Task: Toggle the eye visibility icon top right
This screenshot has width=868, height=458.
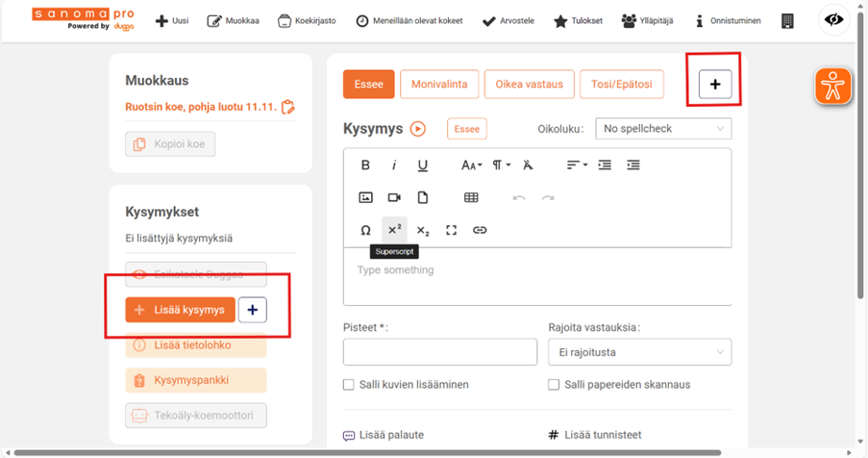Action: point(833,20)
